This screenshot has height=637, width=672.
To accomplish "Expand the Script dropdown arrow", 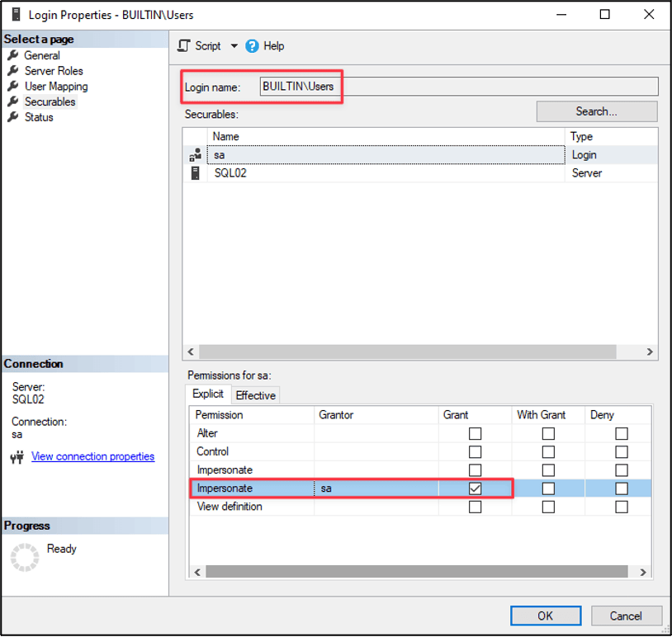I will point(234,46).
